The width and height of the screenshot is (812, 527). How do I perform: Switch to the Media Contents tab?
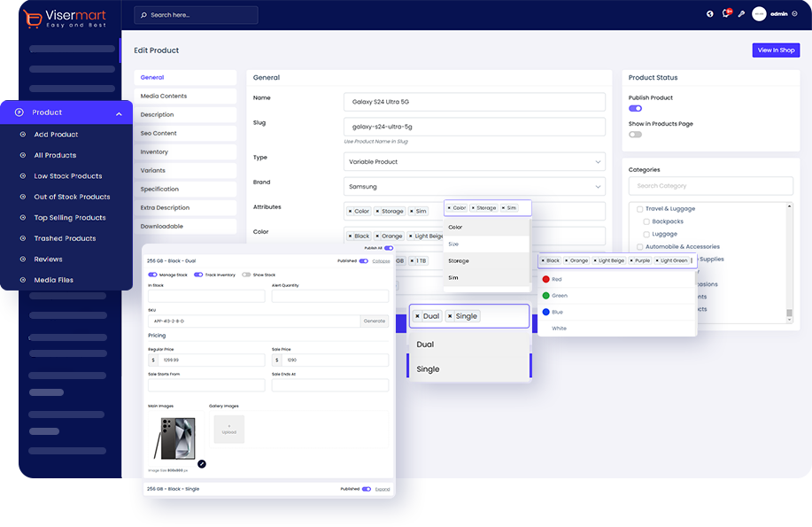point(185,97)
